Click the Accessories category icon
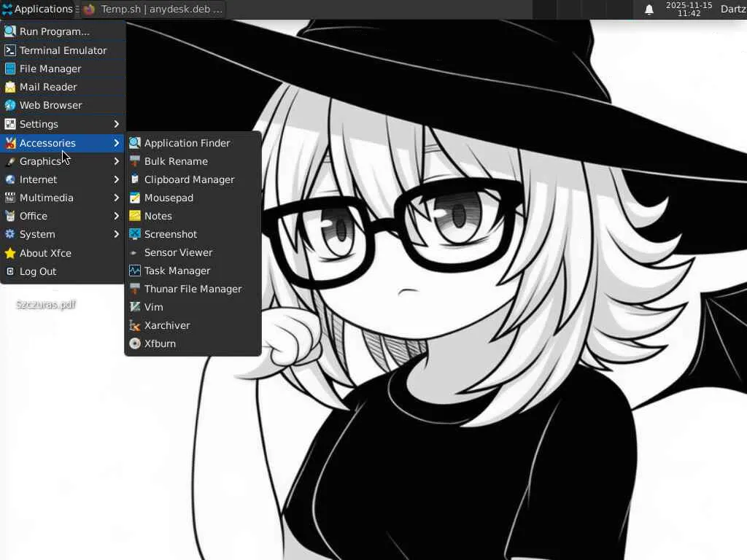Image resolution: width=747 pixels, height=560 pixels. click(x=10, y=143)
